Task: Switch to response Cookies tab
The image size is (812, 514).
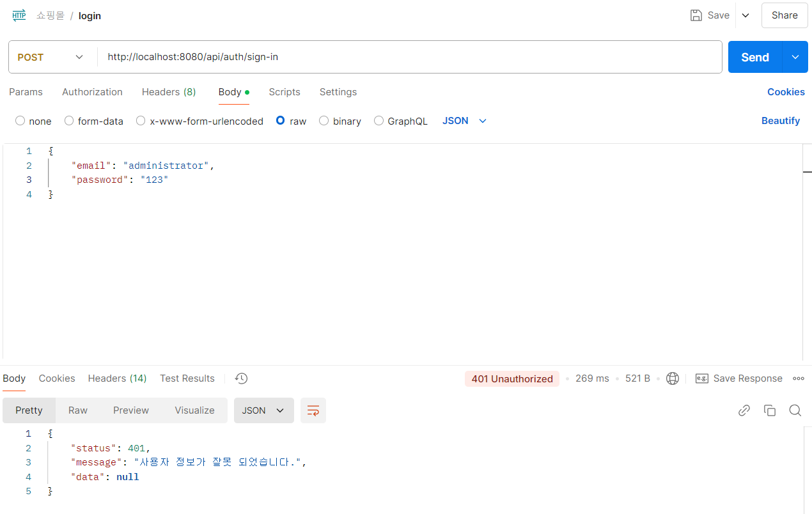Action: point(57,378)
